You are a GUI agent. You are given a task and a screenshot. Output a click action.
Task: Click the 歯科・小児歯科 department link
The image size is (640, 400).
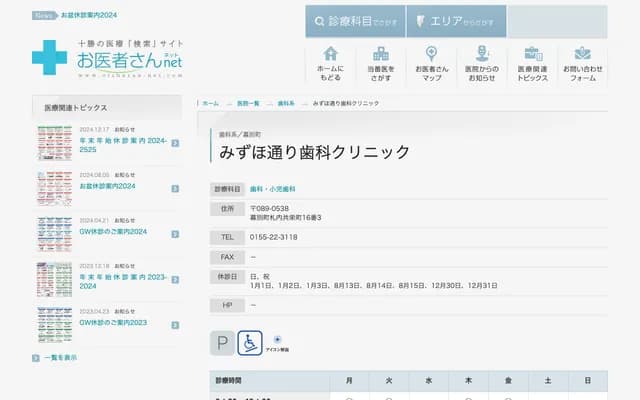click(270, 188)
